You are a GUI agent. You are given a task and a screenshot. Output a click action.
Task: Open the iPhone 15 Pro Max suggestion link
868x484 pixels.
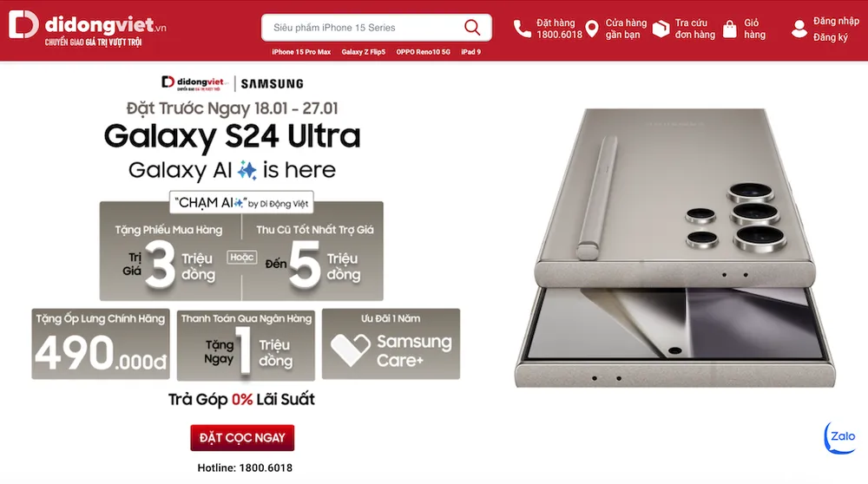(x=301, y=52)
